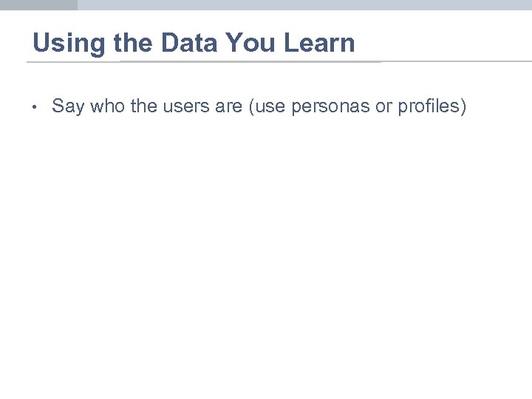This screenshot has width=532, height=399.
Task: Click the word "personas" in the bullet text
Action: (x=327, y=107)
